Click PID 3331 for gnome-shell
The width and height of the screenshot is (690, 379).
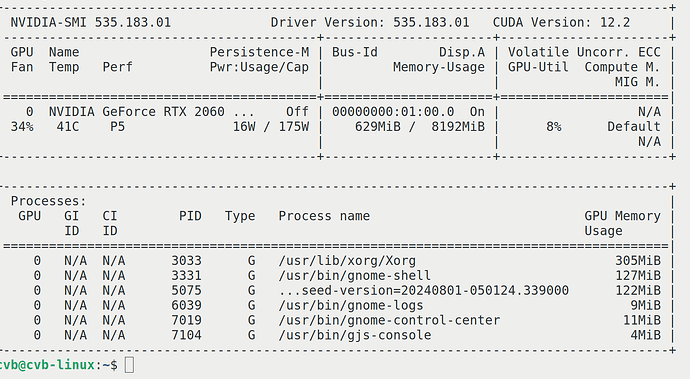pyautogui.click(x=186, y=276)
